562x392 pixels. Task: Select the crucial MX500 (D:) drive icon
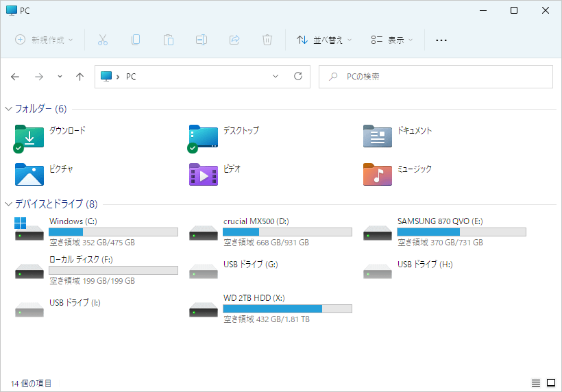(x=204, y=233)
